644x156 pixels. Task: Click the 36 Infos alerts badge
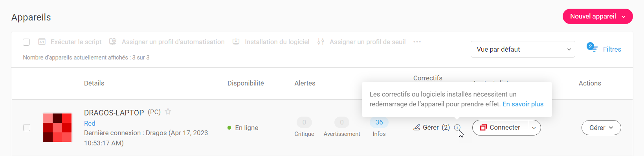[379, 123]
